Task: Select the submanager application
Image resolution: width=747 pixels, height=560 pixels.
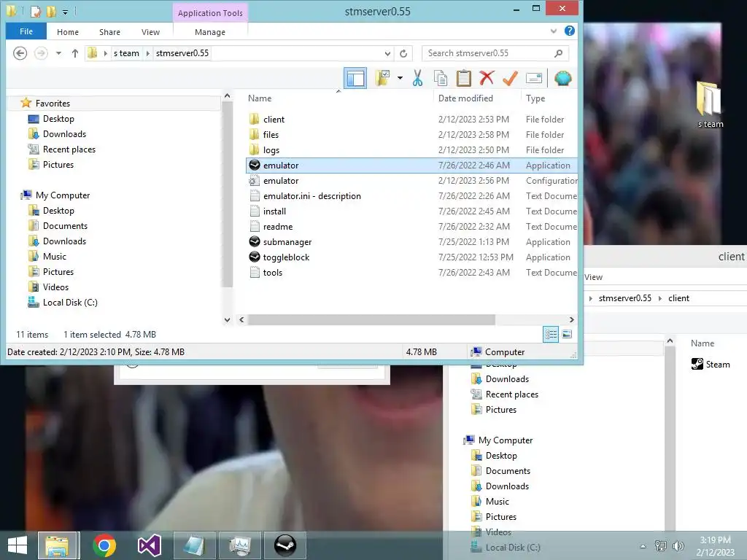Action: pos(287,242)
